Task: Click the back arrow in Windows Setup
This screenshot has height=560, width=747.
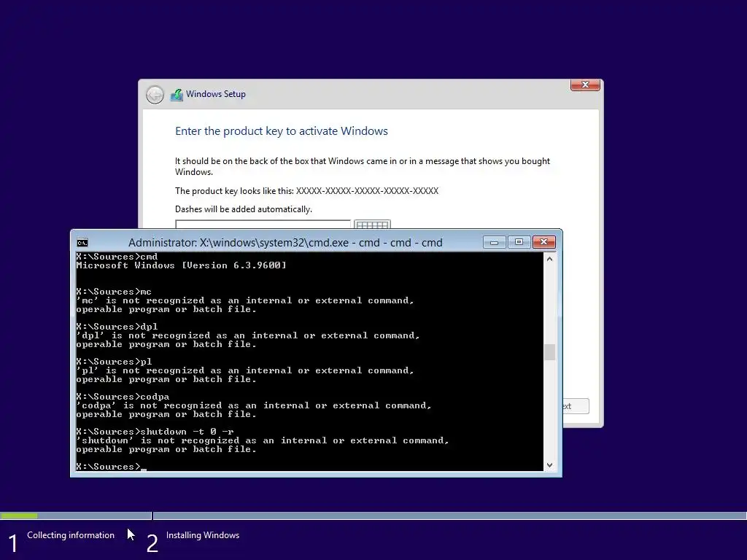Action: [x=155, y=95]
